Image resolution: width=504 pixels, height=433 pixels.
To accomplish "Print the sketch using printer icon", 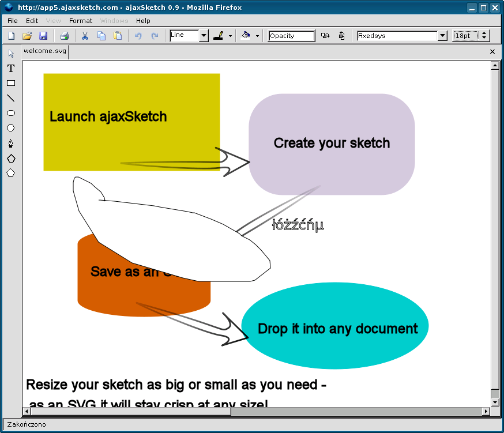I will pyautogui.click(x=64, y=36).
